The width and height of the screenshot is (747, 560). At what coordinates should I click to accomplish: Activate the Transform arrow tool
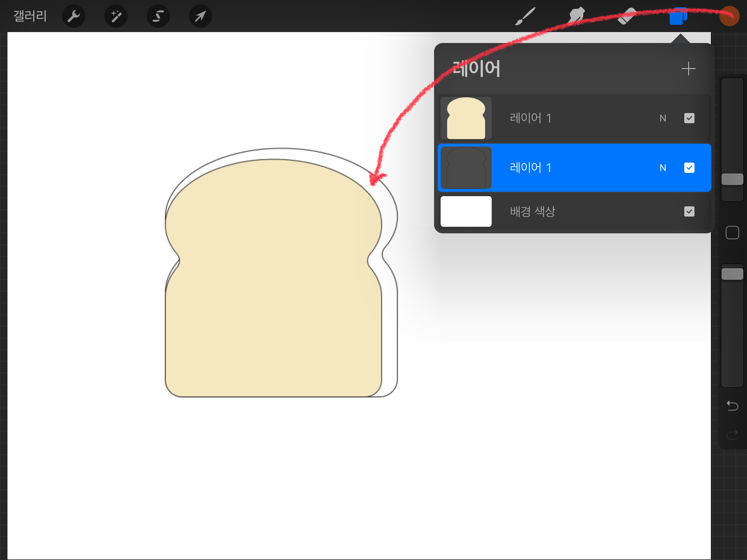200,16
